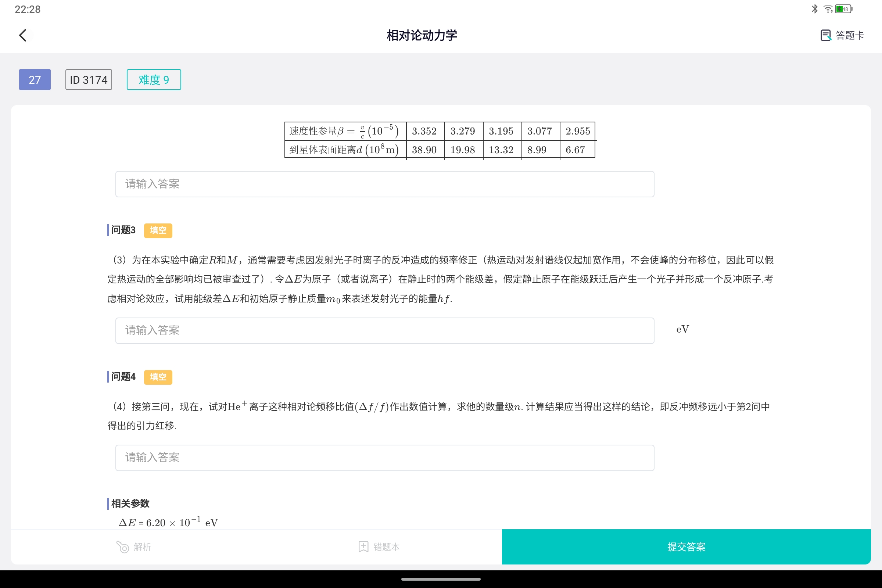Open the 答题卡 answer sheet

[843, 35]
